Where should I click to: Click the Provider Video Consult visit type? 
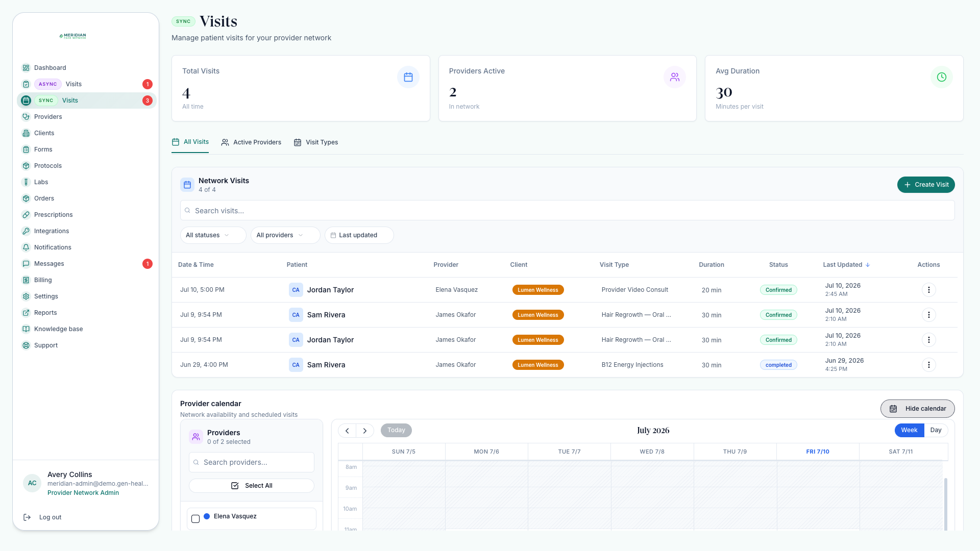634,290
